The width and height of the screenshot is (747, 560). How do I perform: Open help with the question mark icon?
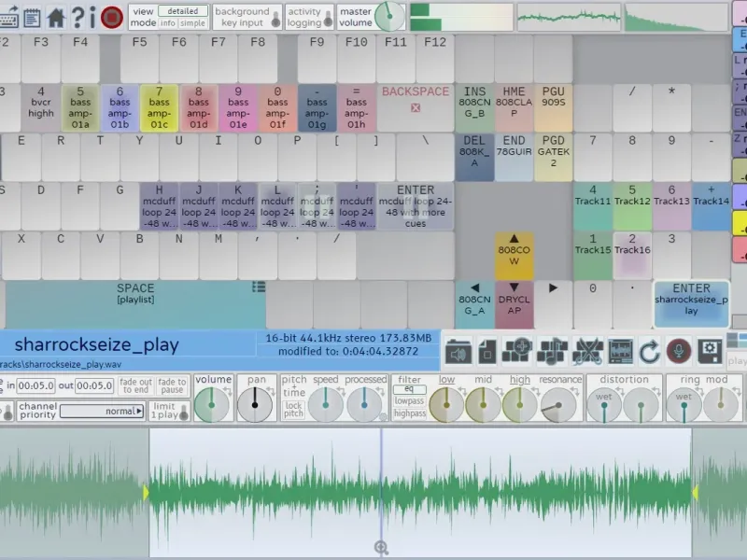(x=78, y=17)
